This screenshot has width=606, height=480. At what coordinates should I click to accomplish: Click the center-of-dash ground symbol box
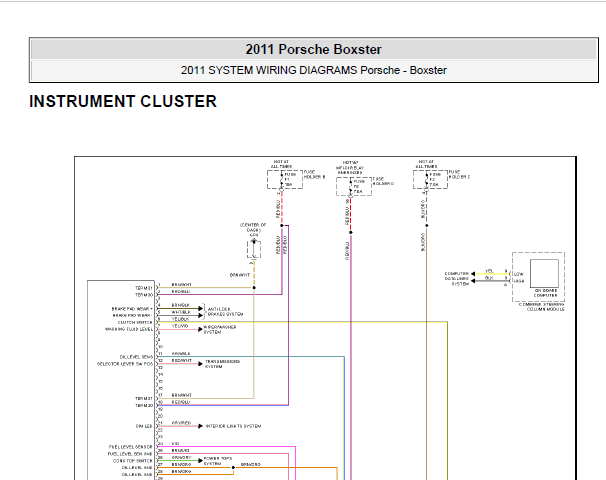pyautogui.click(x=254, y=249)
